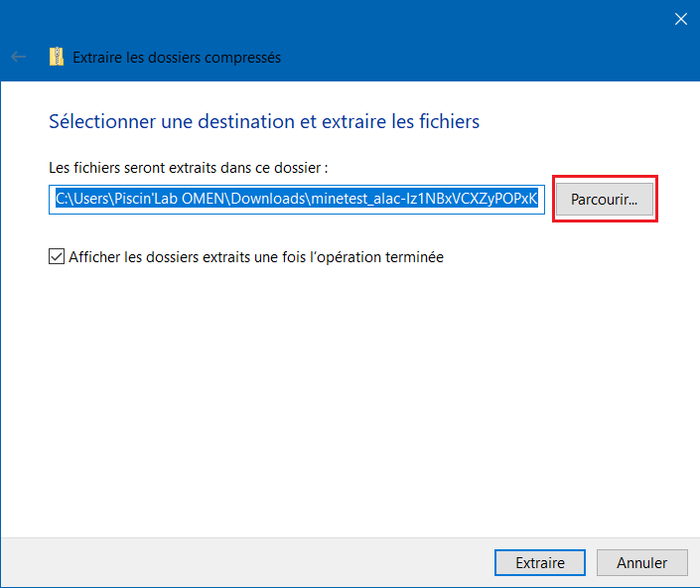Click the blank white area below the checkbox
The width and height of the screenshot is (700, 588).
click(x=348, y=397)
